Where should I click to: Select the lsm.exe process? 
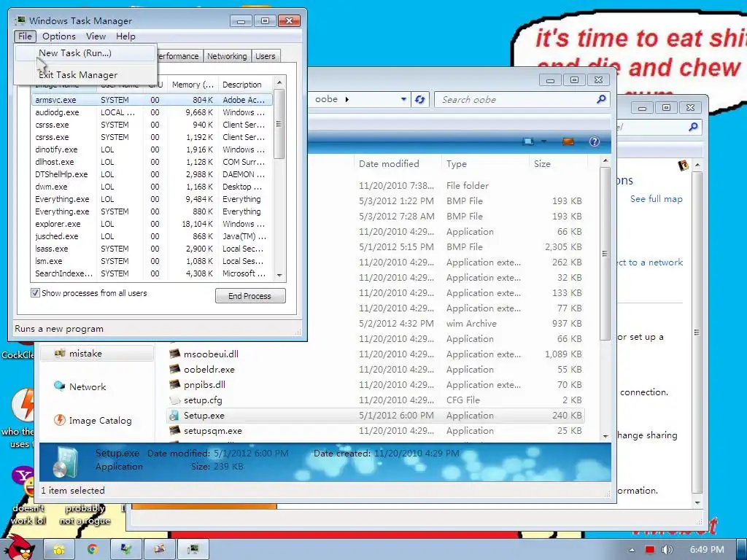click(x=152, y=261)
